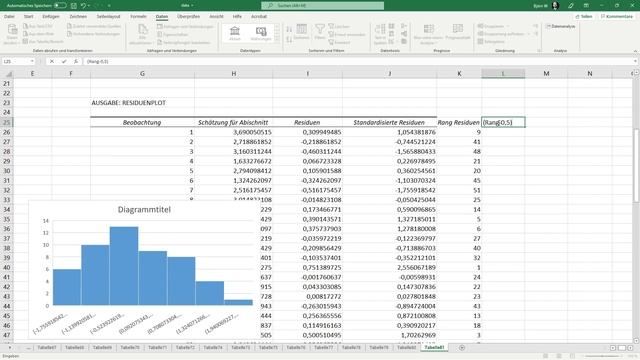Open the ribbon display options icon

coord(586,6)
